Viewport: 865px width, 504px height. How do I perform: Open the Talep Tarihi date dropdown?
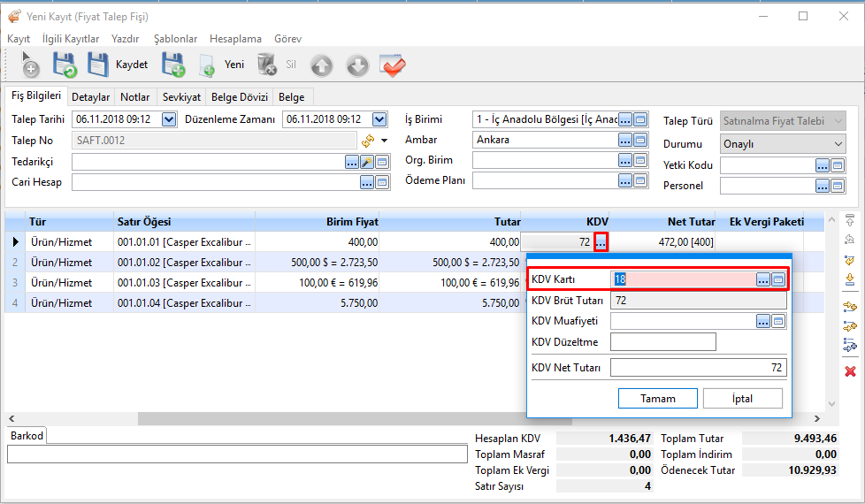click(x=169, y=119)
